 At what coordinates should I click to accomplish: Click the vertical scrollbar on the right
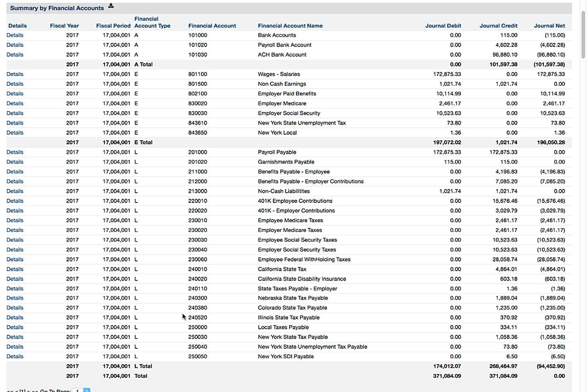tap(583, 36)
